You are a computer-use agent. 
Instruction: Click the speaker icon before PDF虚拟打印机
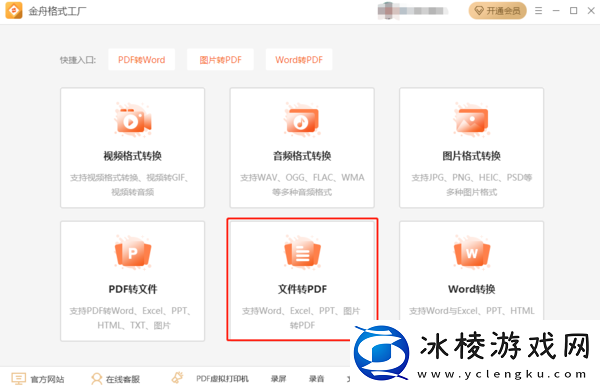177,378
